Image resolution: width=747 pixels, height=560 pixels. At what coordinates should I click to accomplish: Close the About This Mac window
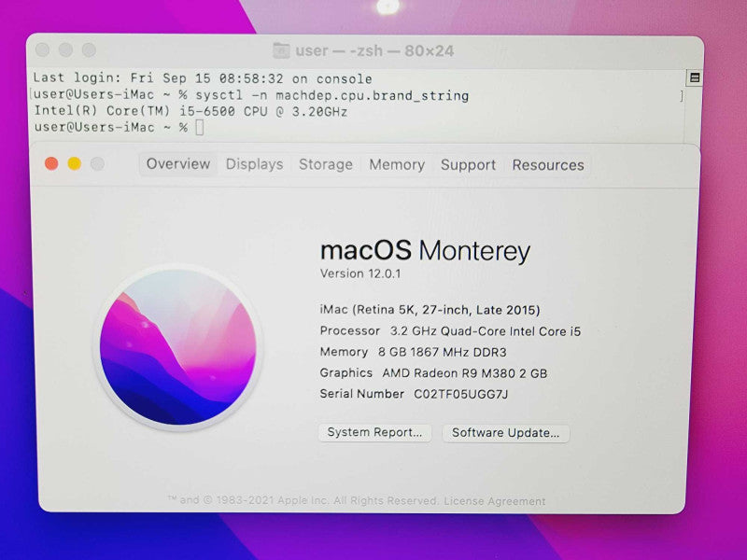click(x=51, y=163)
